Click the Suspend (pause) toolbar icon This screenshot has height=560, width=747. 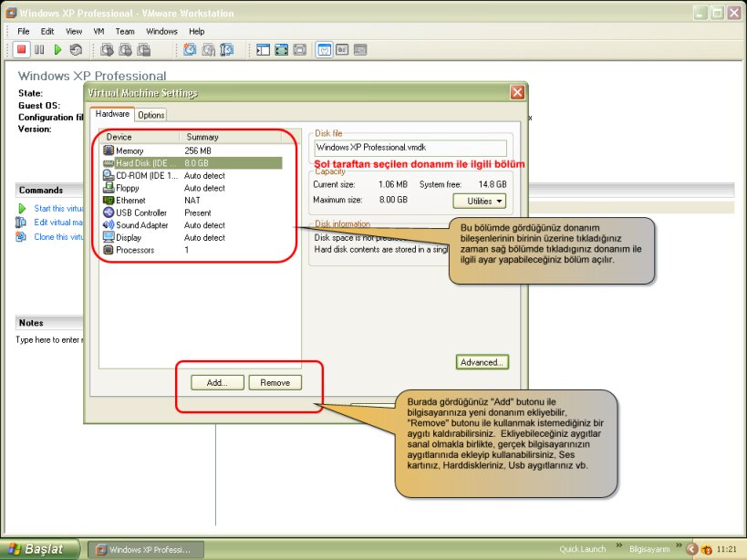click(39, 49)
